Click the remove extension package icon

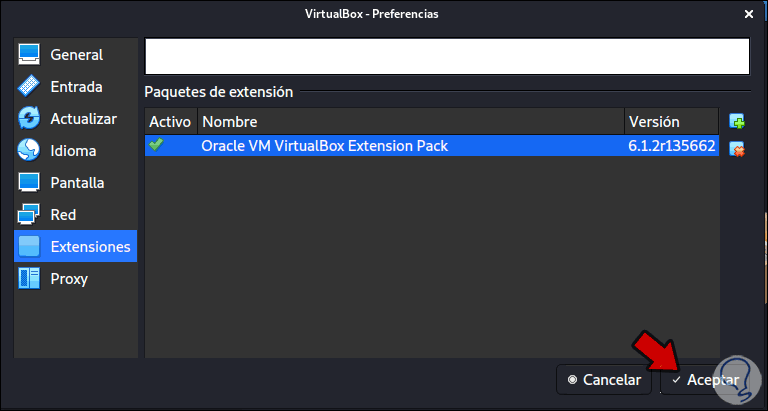[738, 149]
